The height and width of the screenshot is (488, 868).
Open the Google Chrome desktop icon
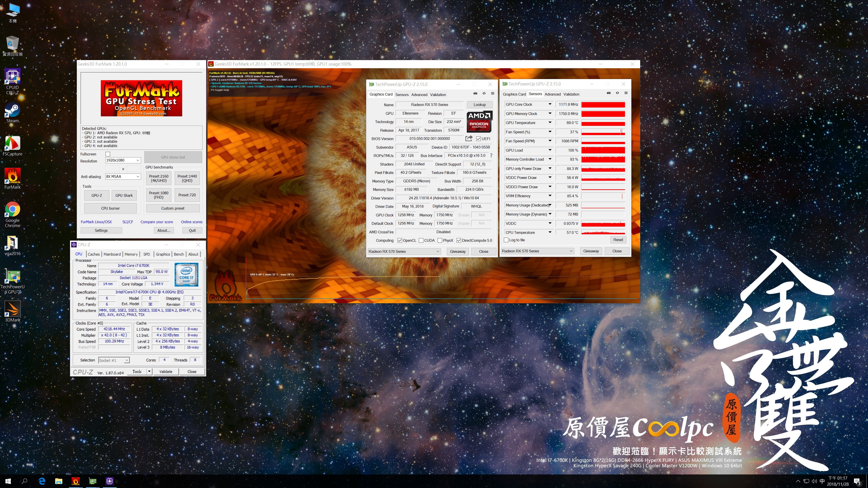click(x=12, y=215)
